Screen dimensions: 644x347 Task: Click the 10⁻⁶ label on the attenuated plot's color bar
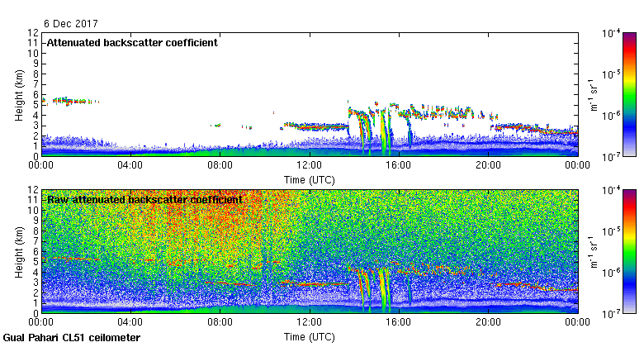(x=612, y=116)
